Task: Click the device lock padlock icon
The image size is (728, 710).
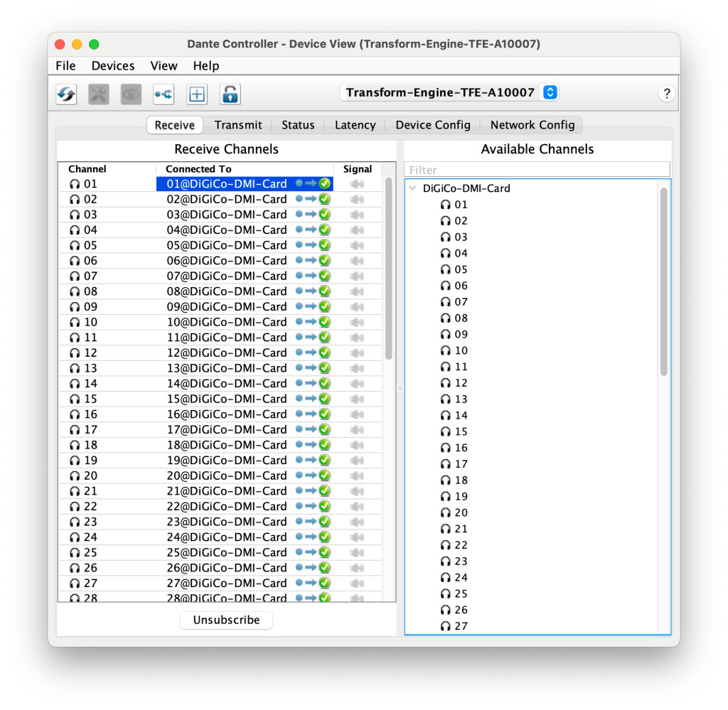Action: click(230, 95)
